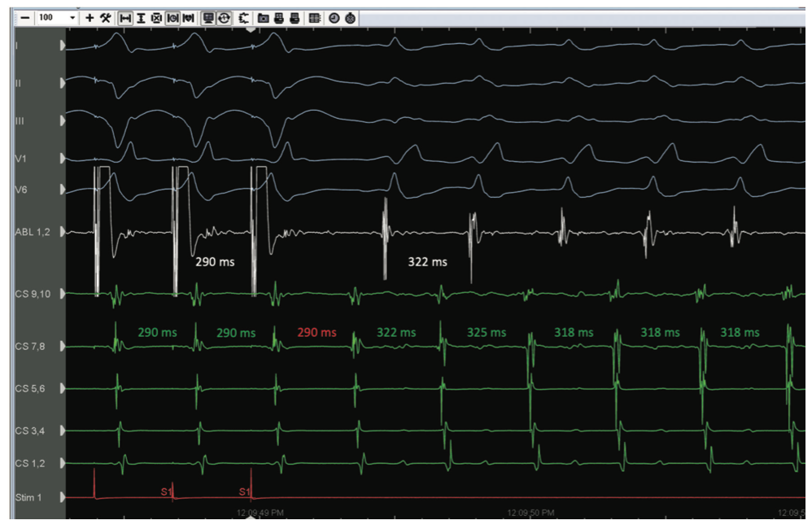
Task: Click the minus zoom-out button
Action: tap(24, 17)
